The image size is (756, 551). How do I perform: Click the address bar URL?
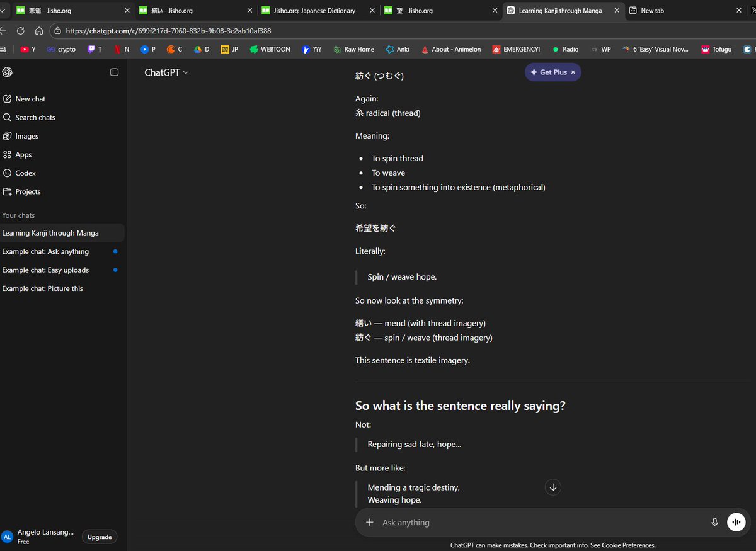(x=168, y=31)
